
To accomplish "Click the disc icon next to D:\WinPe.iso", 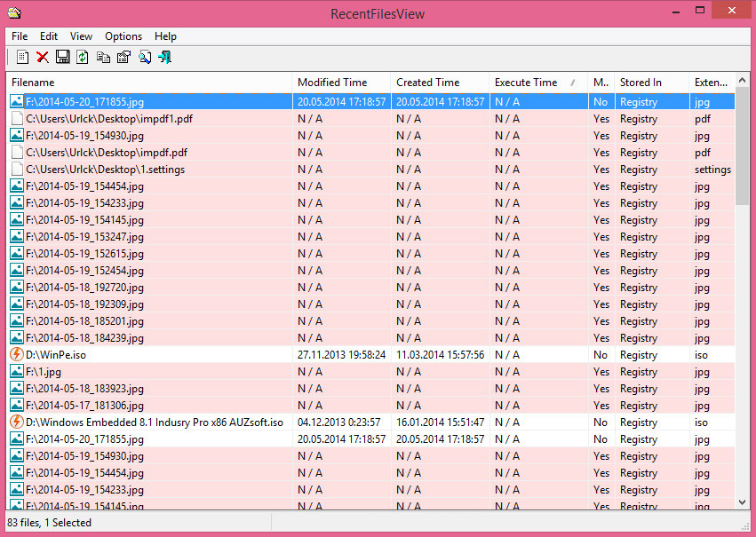I will (16, 354).
